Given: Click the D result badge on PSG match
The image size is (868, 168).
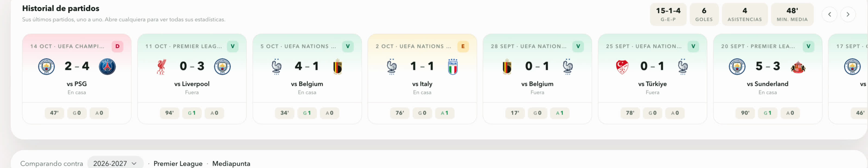Looking at the screenshot, I should coord(117,46).
